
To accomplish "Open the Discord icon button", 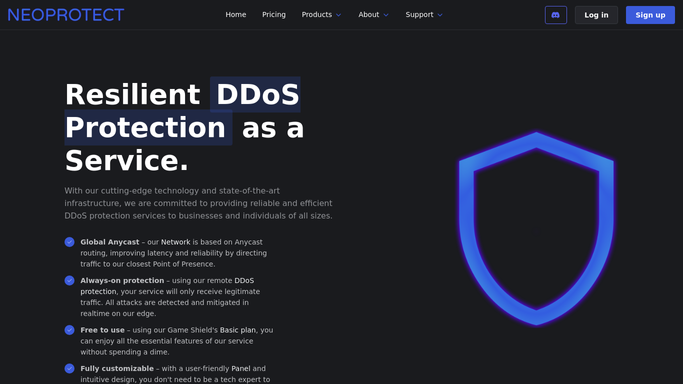I will tap(556, 15).
